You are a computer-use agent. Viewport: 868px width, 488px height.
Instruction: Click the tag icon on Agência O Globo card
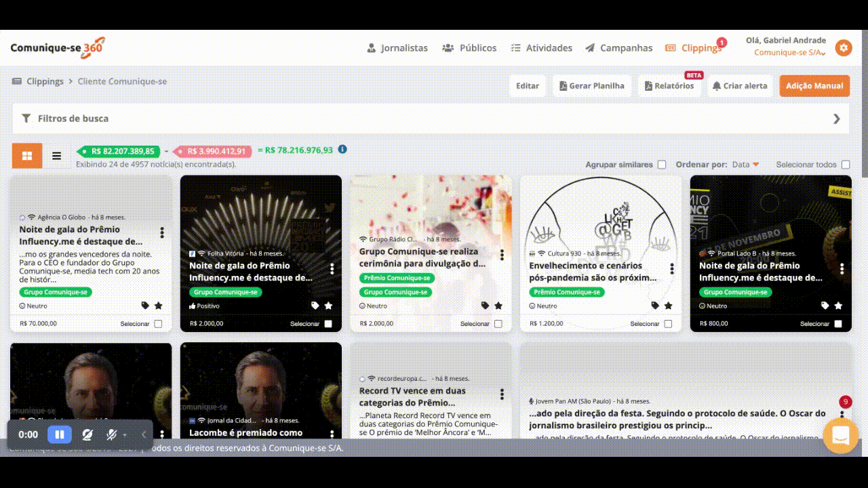click(145, 306)
